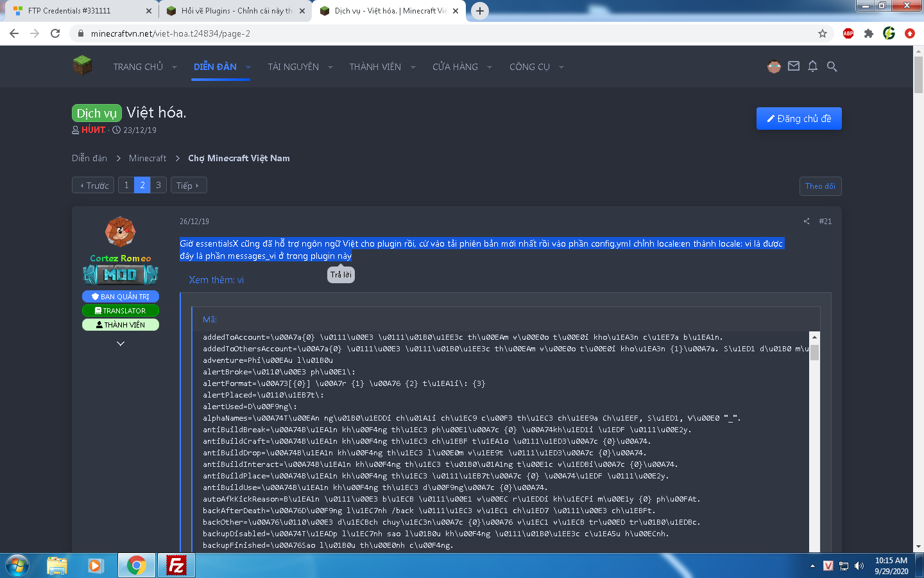Expand the Diễn đàn menu dropdown arrow
Viewport: 924px width, 578px height.
click(x=248, y=67)
